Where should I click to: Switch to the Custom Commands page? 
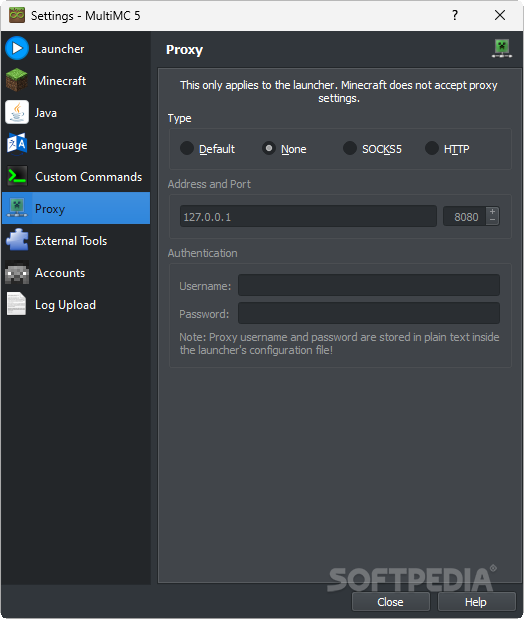point(76,176)
